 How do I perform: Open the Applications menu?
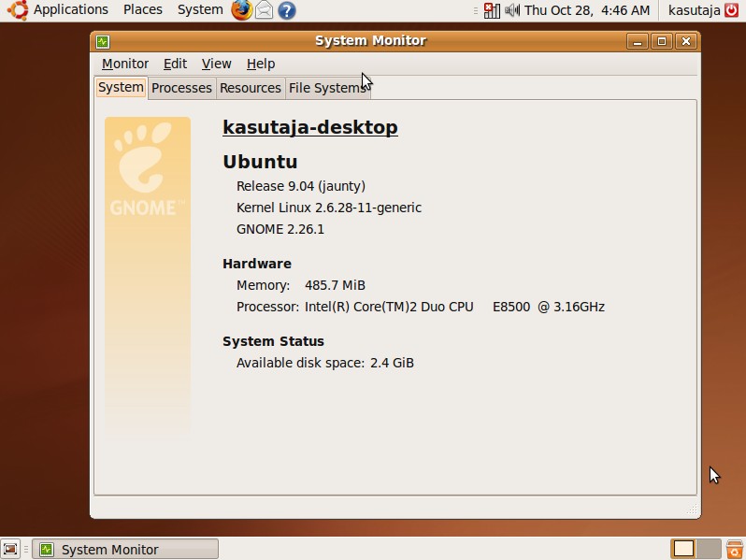(x=70, y=9)
